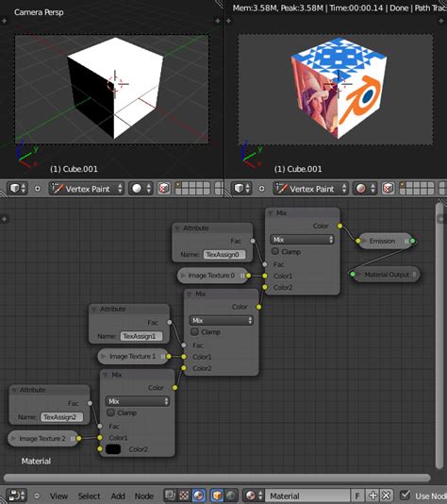Viewport: 447px width, 504px height.
Task: Collapse header menus in node editor
Action: point(37,496)
